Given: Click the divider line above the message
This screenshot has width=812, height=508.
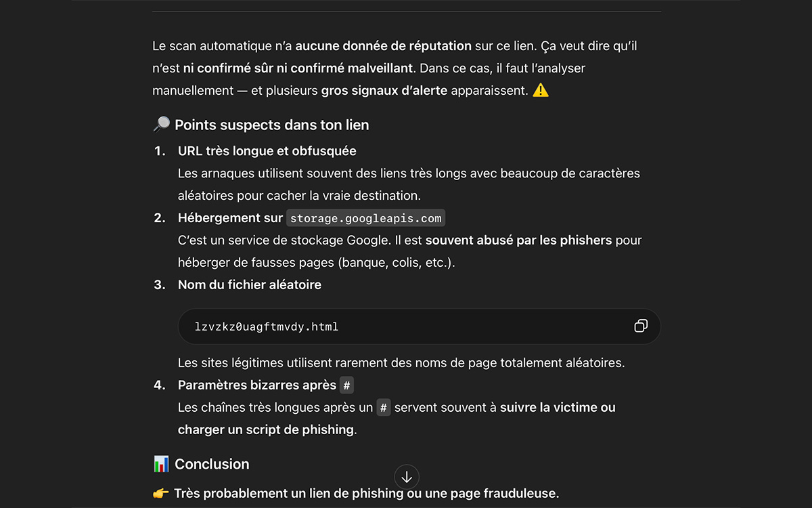Looking at the screenshot, I should (406, 10).
